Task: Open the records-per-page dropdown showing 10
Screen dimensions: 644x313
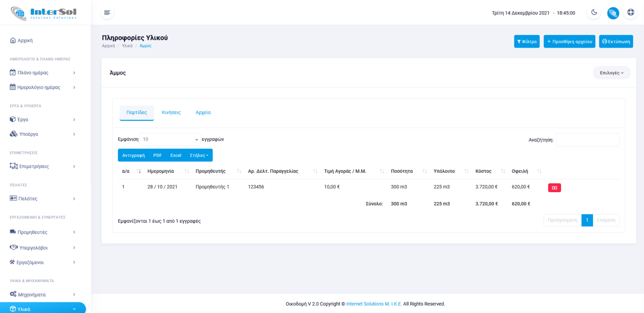Action: coord(170,139)
